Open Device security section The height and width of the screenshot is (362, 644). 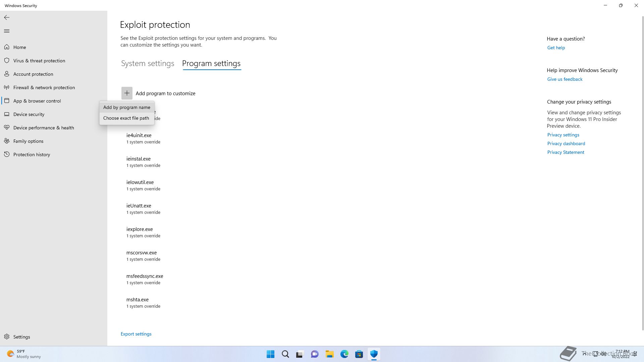(29, 114)
